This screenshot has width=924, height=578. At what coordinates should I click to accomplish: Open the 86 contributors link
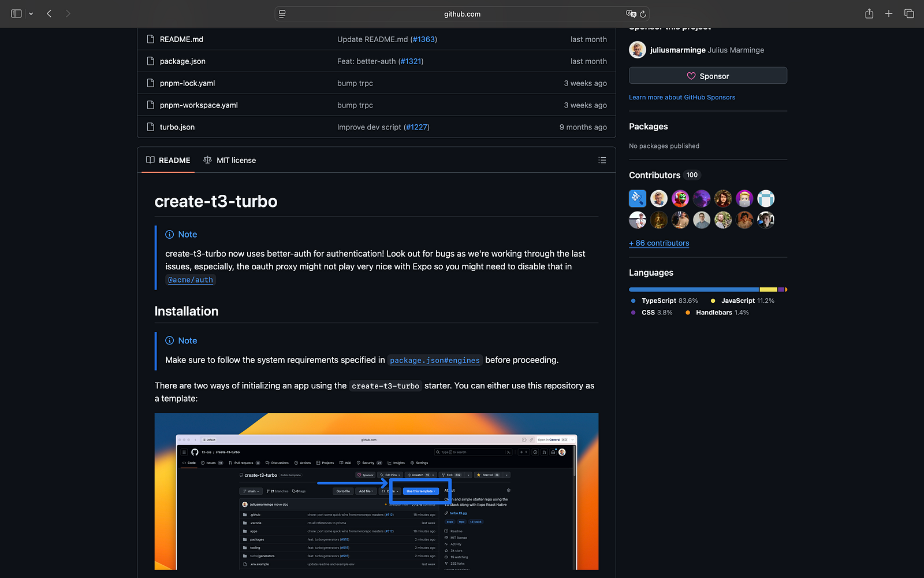[x=658, y=243]
